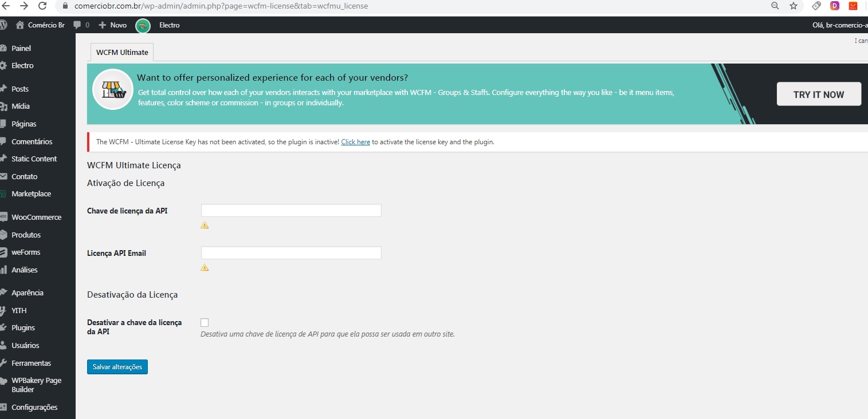Viewport: 868px width, 419px height.
Task: Click the store illustration icon in the banner
Action: click(113, 89)
